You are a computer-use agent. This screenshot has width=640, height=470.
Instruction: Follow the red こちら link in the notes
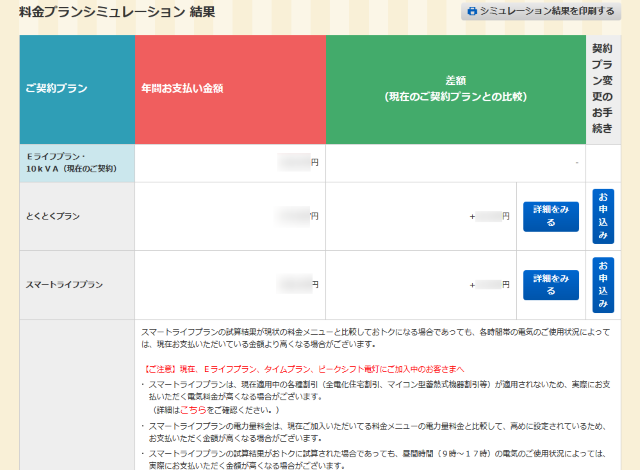click(x=193, y=410)
